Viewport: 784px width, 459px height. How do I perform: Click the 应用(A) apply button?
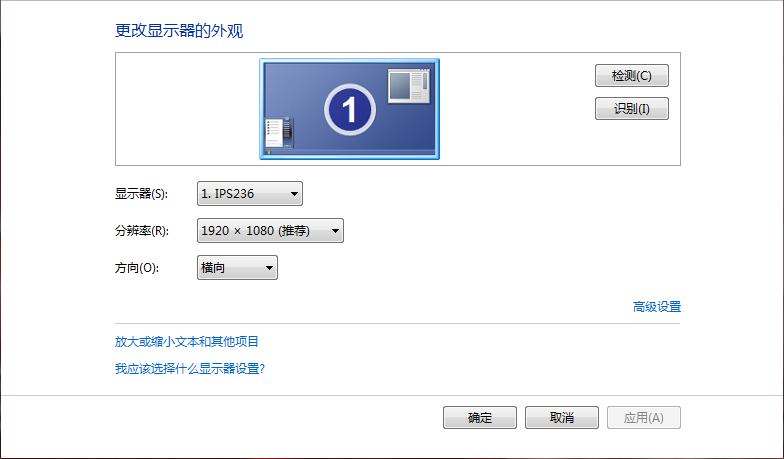pos(644,418)
